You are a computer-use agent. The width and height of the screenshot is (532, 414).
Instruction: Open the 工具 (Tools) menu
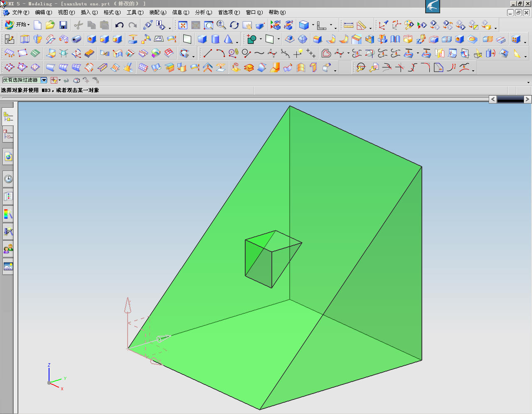[x=135, y=12]
